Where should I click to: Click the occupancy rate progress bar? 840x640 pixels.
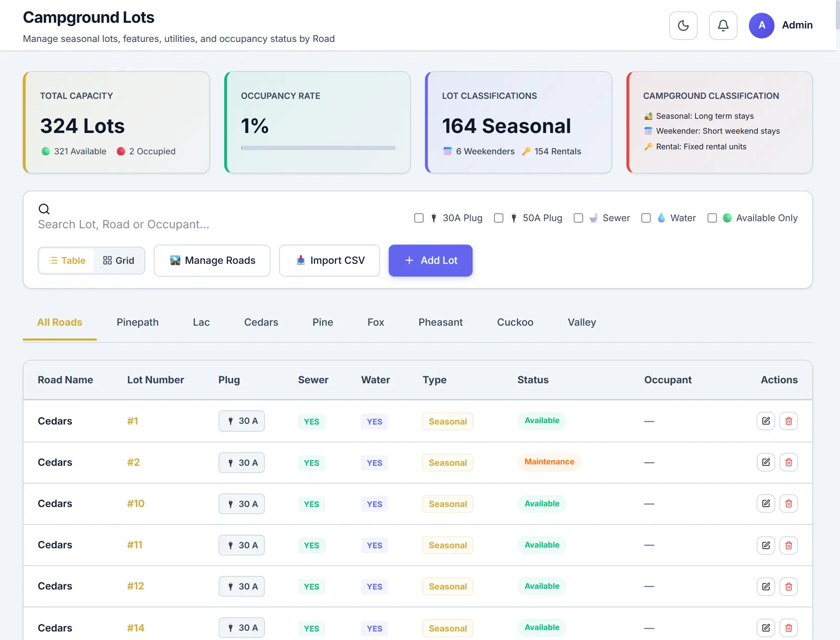318,148
